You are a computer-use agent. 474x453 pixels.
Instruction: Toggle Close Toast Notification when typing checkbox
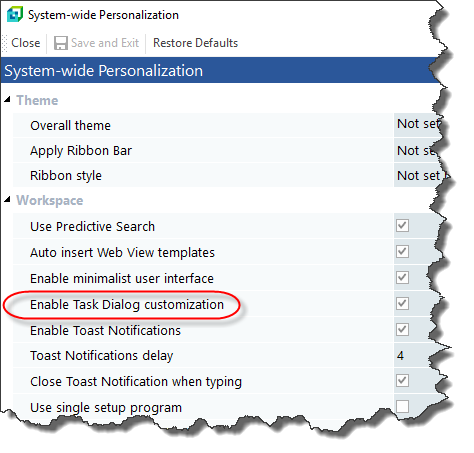[x=403, y=381]
